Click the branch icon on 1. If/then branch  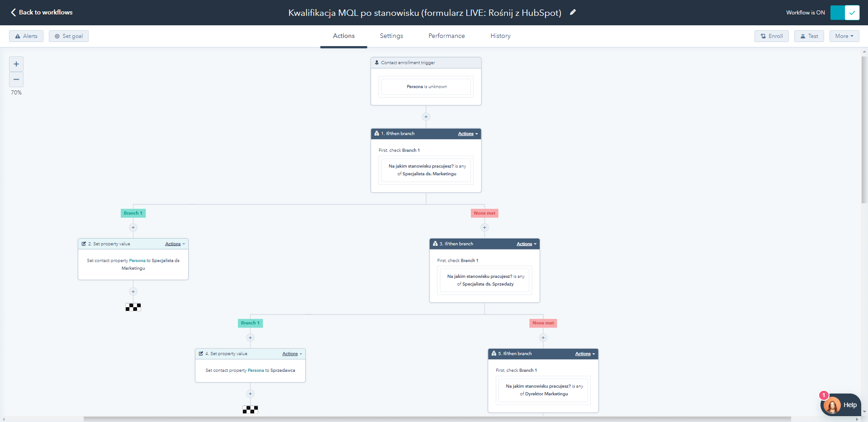click(x=377, y=134)
